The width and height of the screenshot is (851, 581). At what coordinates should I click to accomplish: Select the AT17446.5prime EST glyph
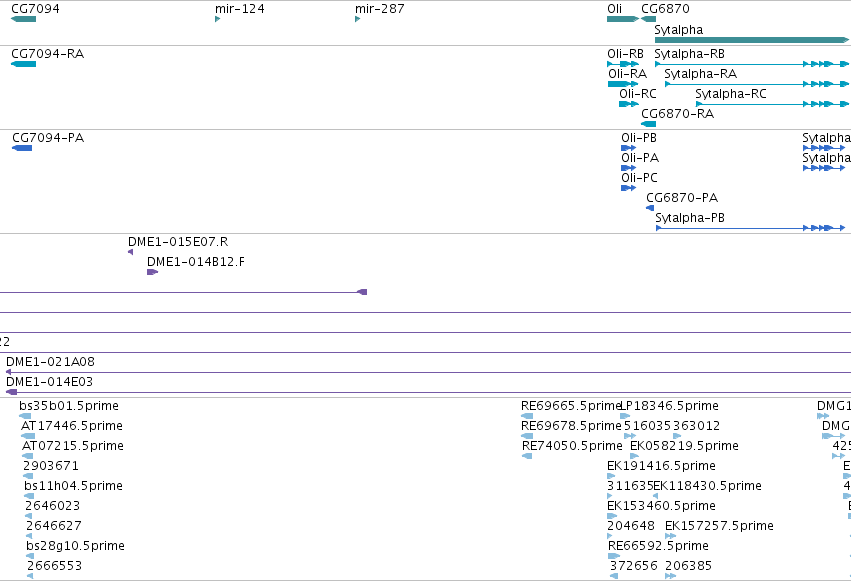(x=28, y=436)
